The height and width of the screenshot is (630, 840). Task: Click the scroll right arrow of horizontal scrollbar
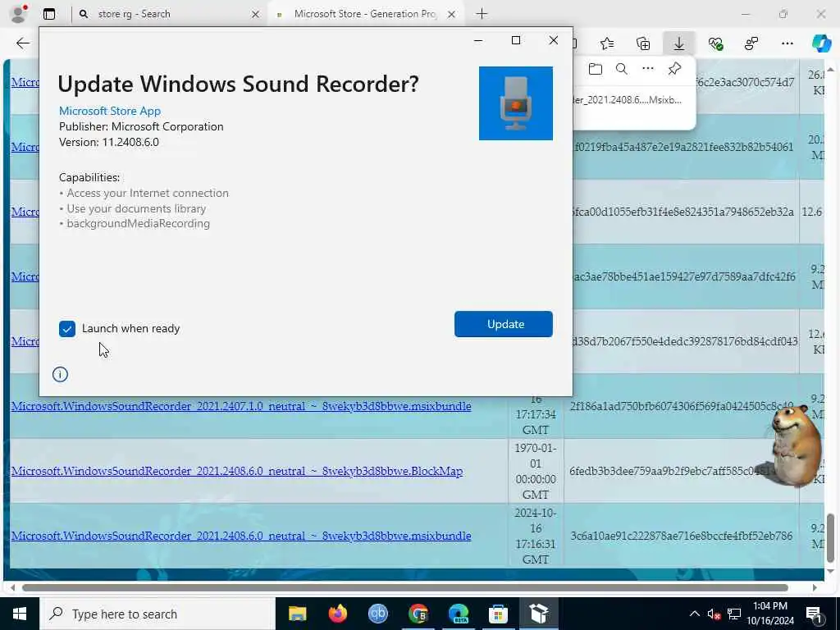tap(815, 587)
